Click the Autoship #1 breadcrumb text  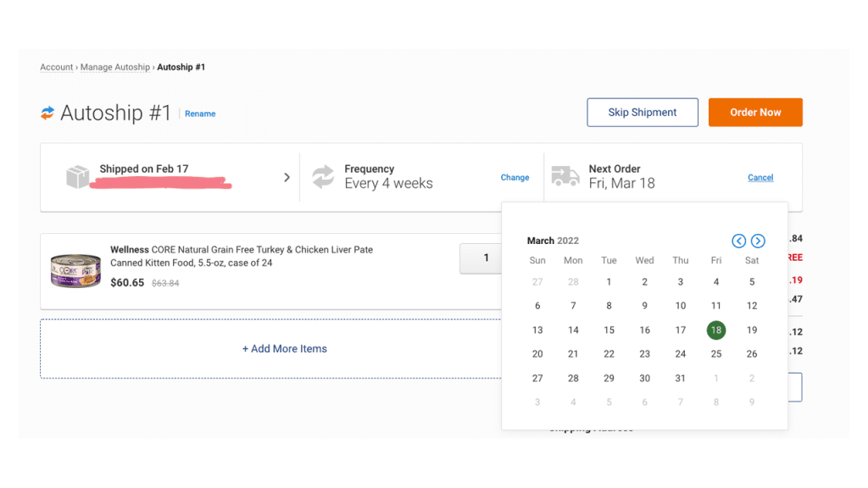(x=181, y=67)
